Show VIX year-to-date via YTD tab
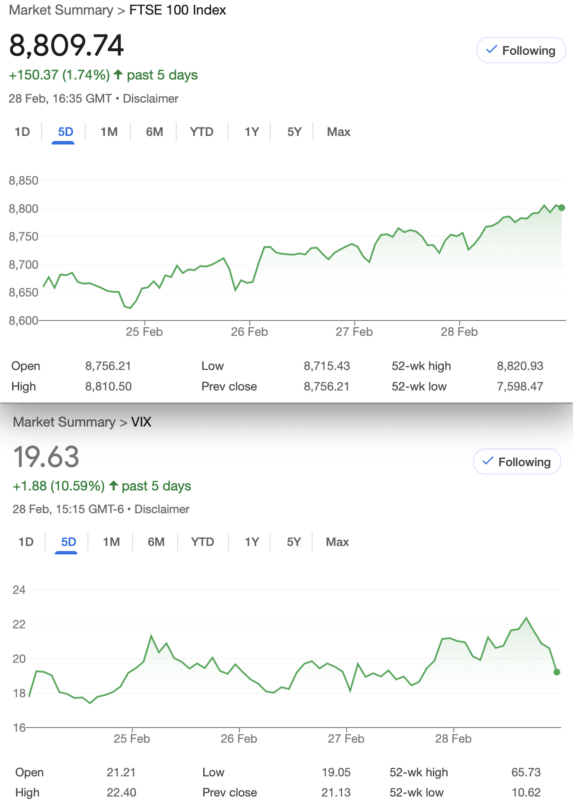573x800 pixels. coord(203,542)
